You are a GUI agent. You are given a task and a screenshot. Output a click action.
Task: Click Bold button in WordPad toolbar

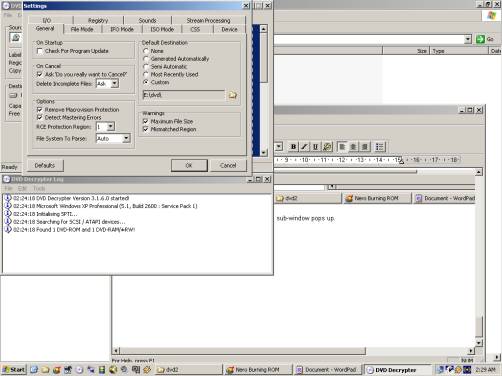293,147
